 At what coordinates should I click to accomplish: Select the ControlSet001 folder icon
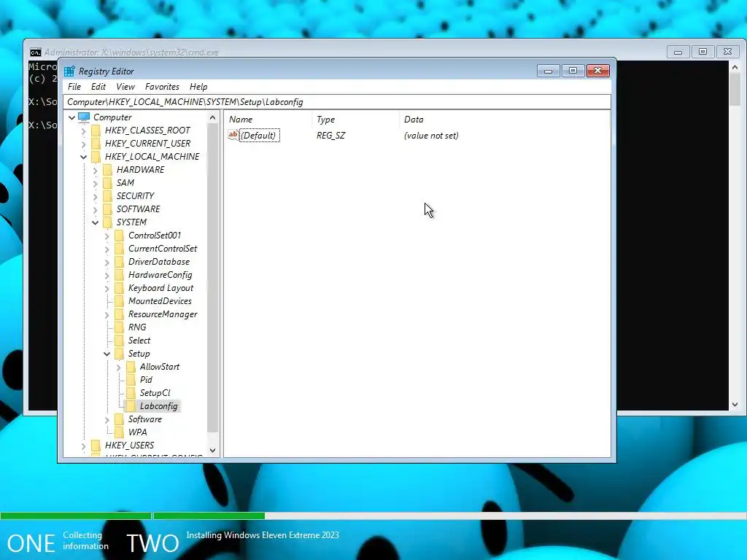tap(119, 236)
